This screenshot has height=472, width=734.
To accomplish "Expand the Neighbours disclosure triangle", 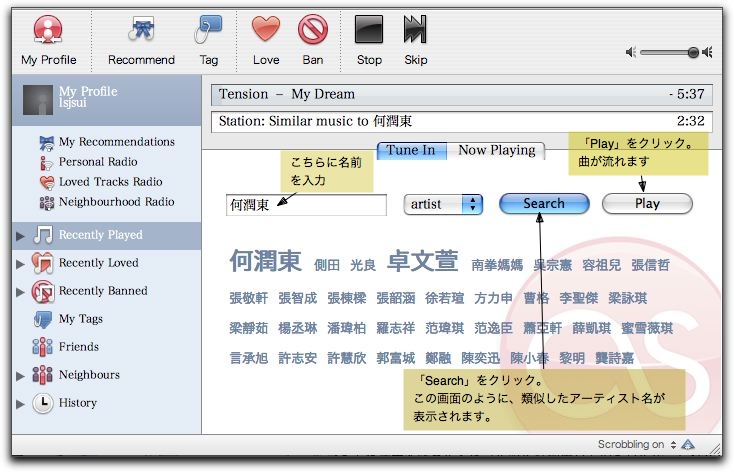I will pyautogui.click(x=20, y=376).
